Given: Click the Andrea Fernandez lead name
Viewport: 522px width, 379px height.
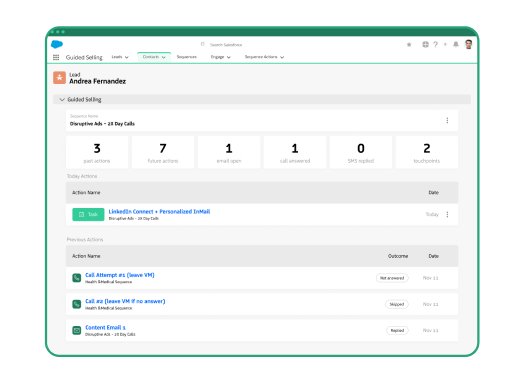Looking at the screenshot, I should 98,81.
